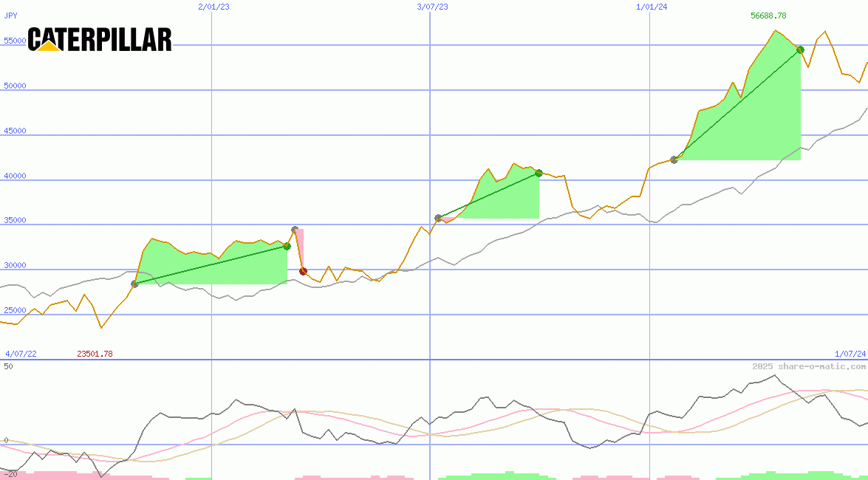Click the grey entry marker near 42000
Screen dimensions: 868x480
(x=674, y=160)
